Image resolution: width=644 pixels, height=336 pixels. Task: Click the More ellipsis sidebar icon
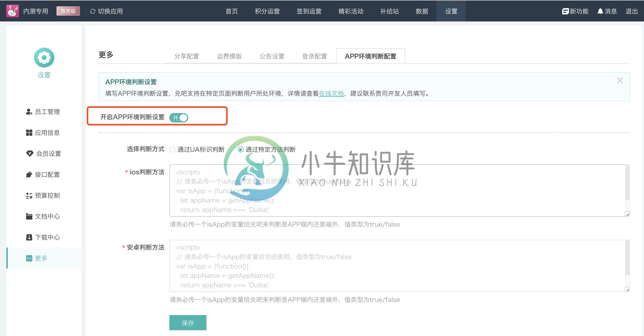tap(29, 258)
